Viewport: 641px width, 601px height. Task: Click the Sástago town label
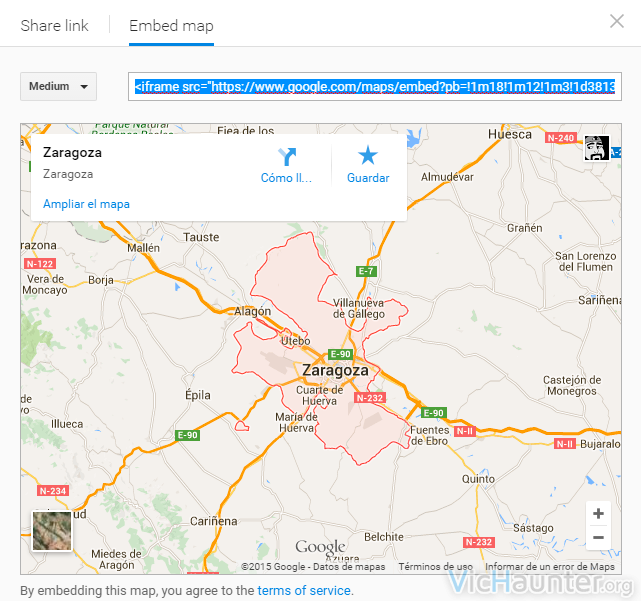point(533,528)
